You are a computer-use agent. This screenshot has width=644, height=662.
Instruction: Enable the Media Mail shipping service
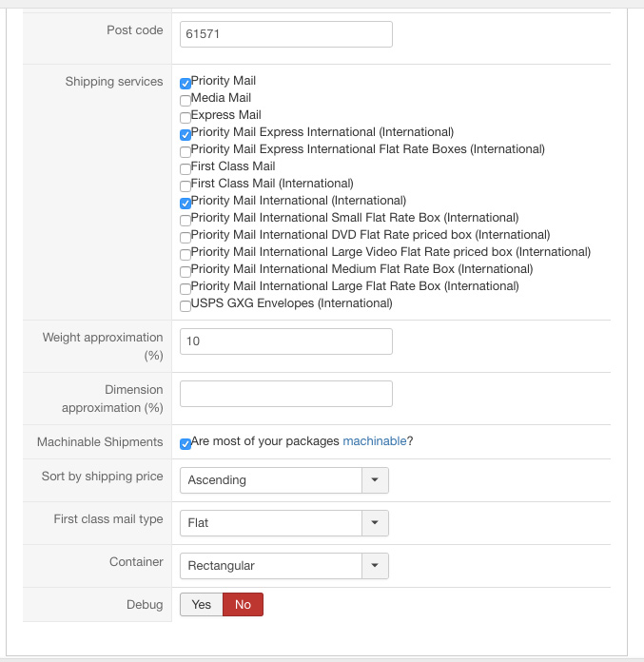[x=185, y=100]
